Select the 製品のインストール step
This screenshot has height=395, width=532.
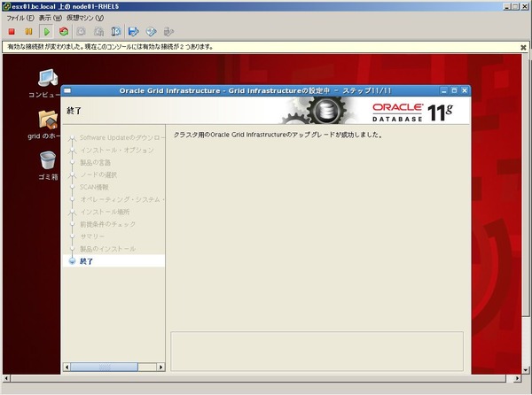(x=107, y=249)
